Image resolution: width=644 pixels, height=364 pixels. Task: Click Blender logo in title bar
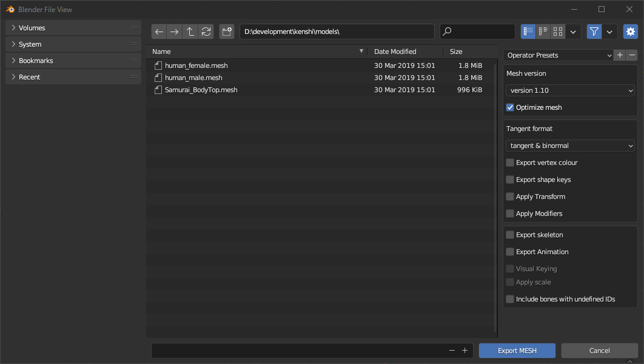pyautogui.click(x=10, y=10)
